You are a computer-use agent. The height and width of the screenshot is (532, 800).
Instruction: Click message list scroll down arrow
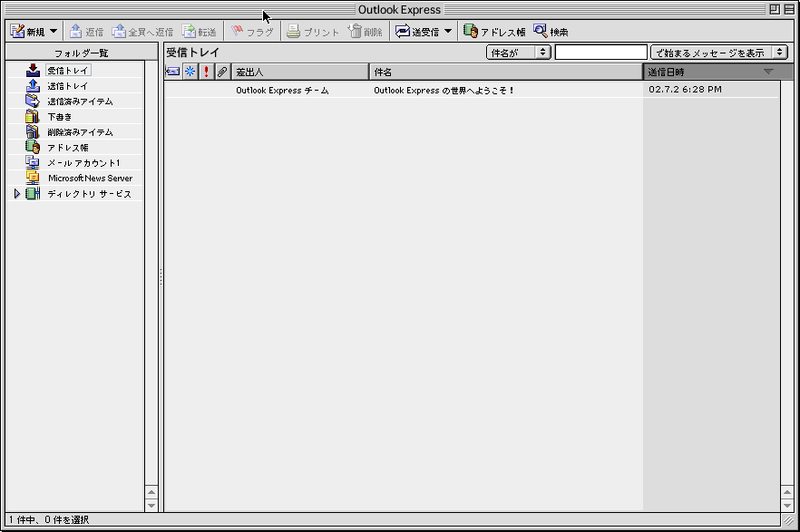[x=786, y=506]
